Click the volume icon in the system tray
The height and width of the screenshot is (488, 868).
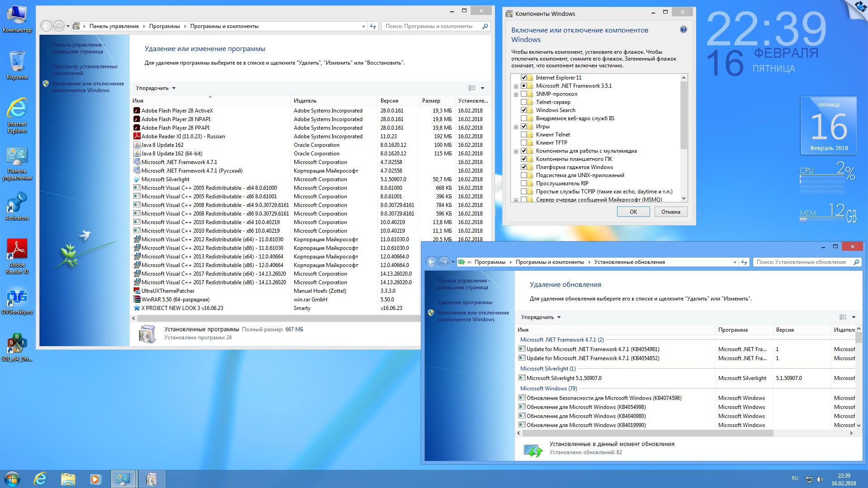click(x=820, y=479)
